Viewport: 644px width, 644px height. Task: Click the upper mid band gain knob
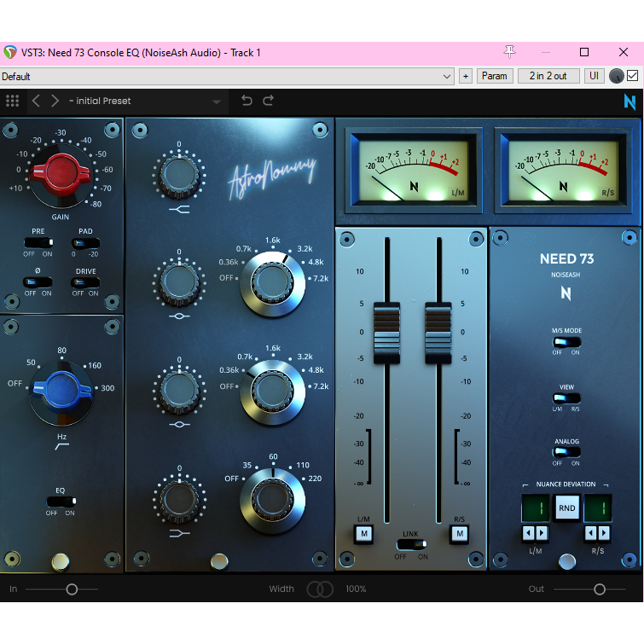(x=179, y=283)
